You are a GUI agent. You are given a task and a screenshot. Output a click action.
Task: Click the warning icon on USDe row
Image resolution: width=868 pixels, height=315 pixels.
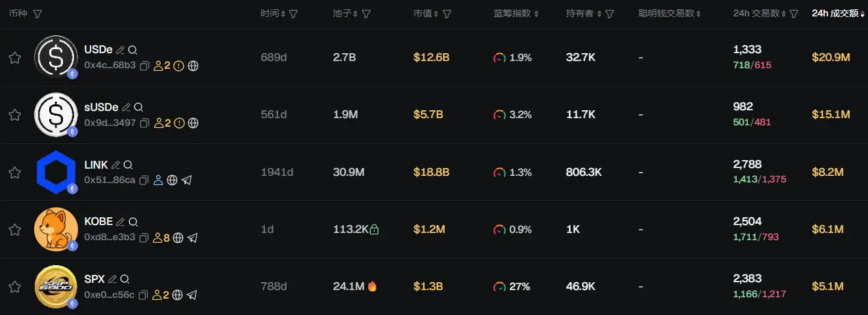click(179, 66)
